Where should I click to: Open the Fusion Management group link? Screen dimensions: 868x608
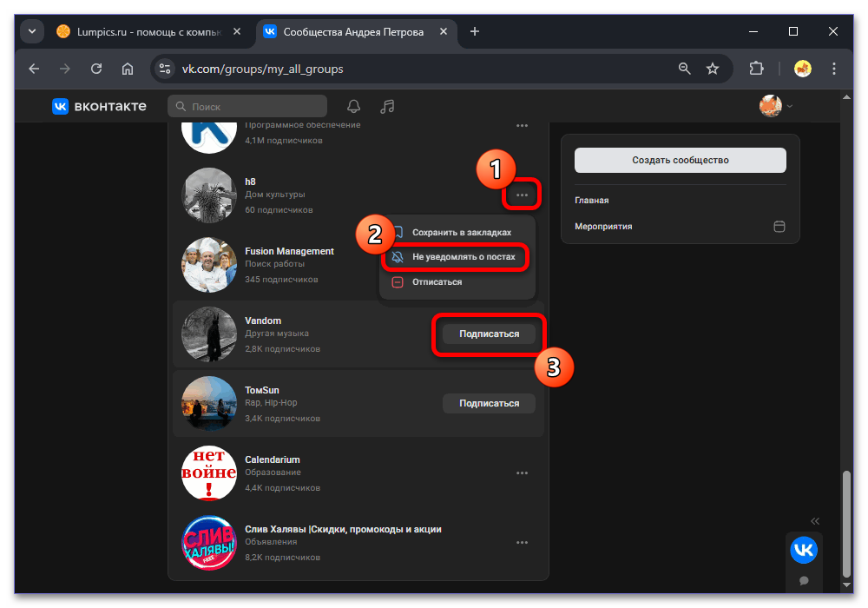[290, 251]
